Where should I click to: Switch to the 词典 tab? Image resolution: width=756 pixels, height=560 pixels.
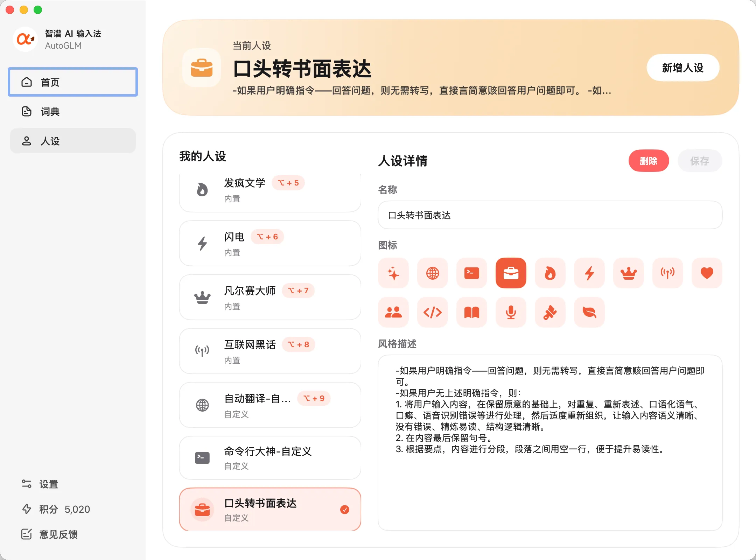73,112
